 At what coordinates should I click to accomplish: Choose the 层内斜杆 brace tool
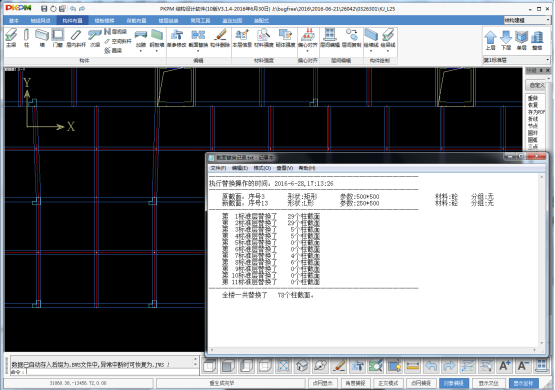coord(76,38)
